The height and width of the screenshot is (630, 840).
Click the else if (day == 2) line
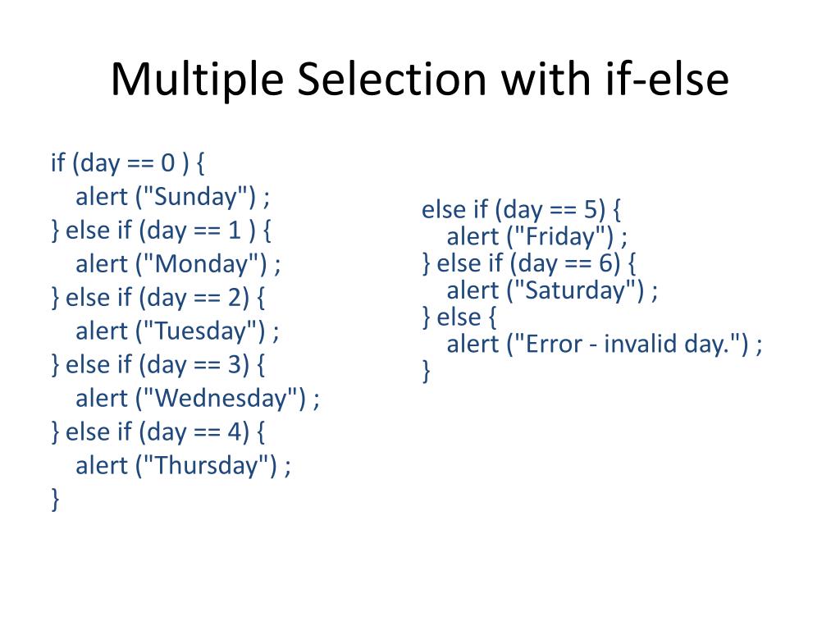tap(158, 297)
